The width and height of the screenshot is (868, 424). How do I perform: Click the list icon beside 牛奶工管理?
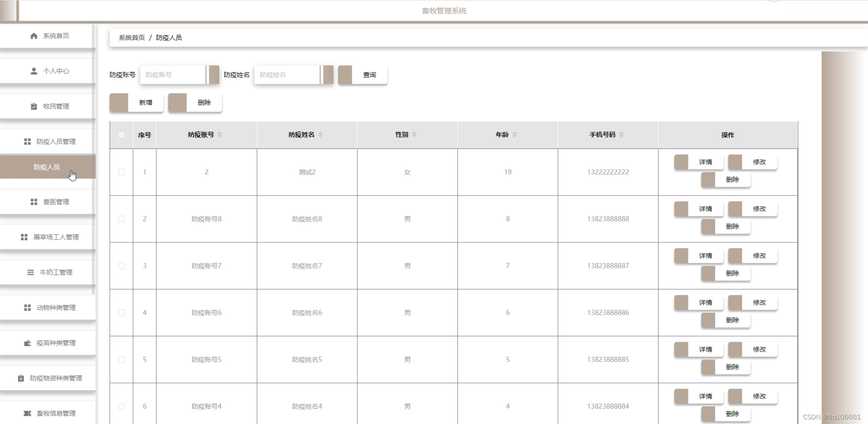click(31, 272)
